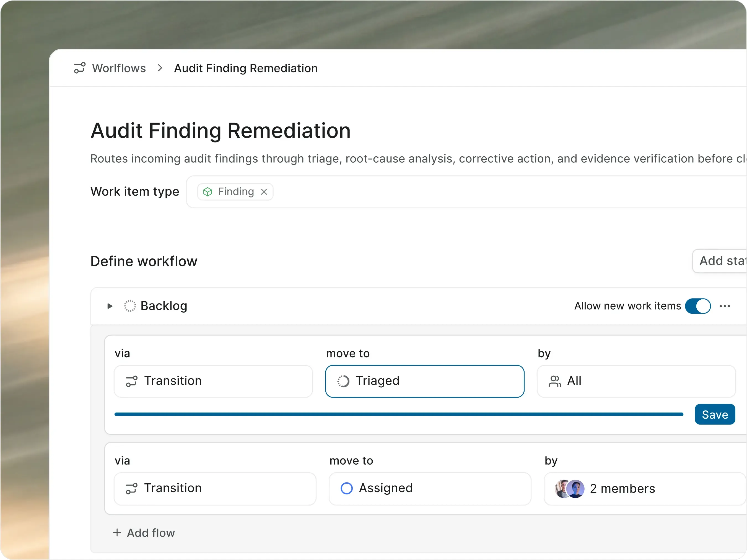Open via Transition dropdown in Assigned flow
747x560 pixels.
(x=215, y=489)
